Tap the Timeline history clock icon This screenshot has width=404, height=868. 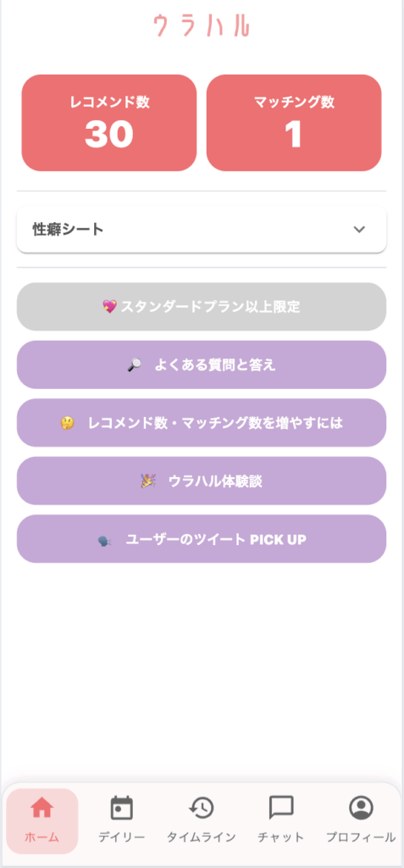[202, 808]
